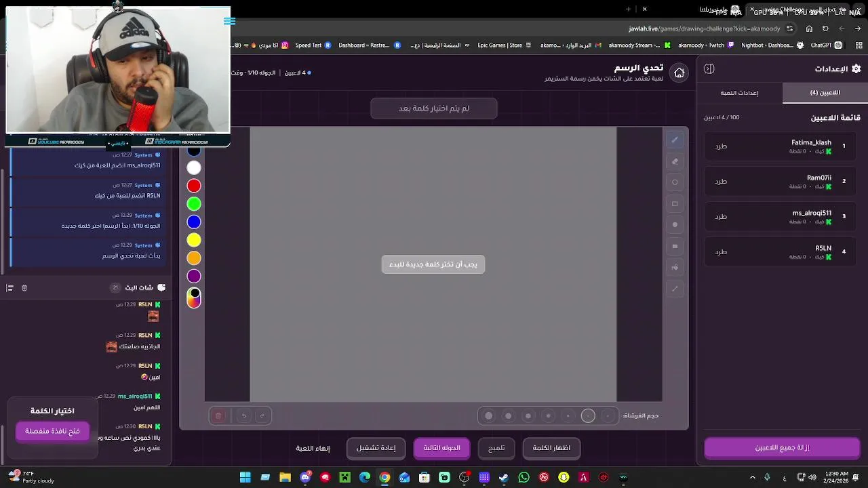The image size is (868, 488).
Task: Click the الجولة التالية next round button
Action: click(441, 448)
